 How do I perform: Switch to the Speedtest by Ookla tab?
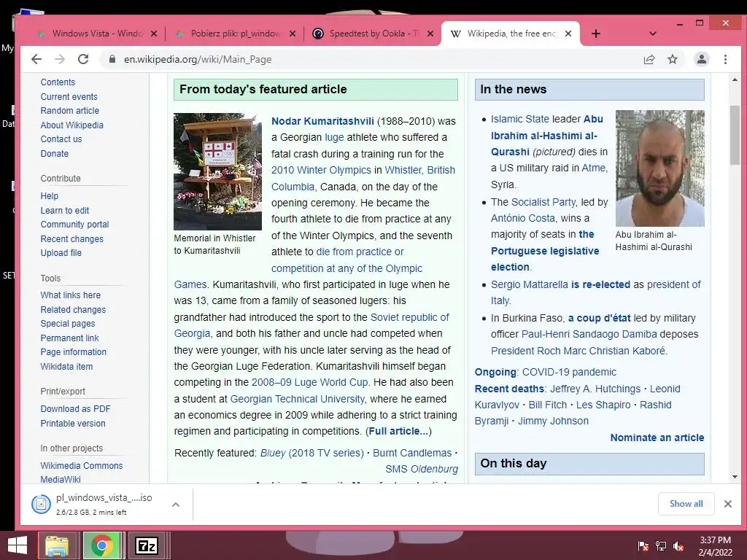(373, 34)
